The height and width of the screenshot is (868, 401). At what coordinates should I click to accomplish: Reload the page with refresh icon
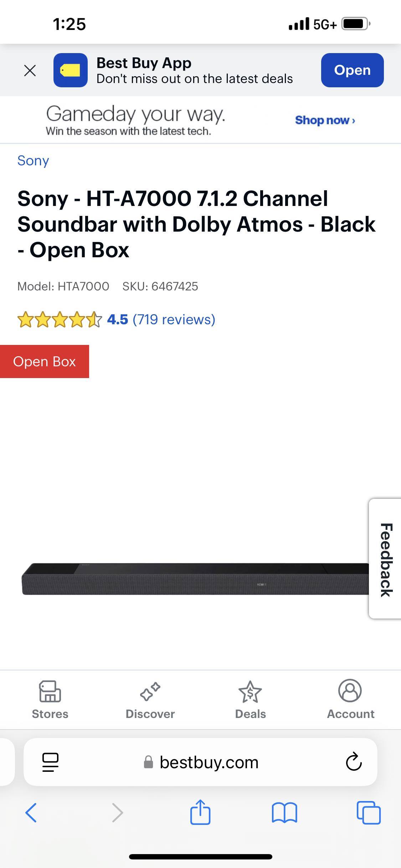coord(354,762)
